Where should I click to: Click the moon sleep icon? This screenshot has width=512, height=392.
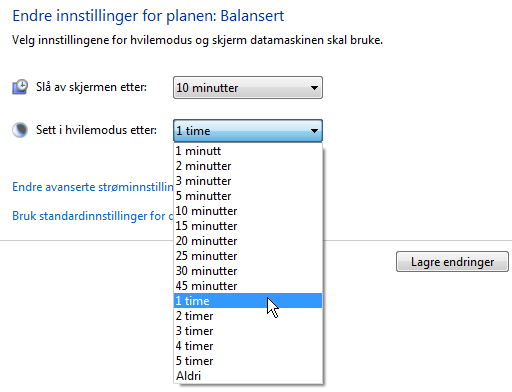tap(20, 130)
